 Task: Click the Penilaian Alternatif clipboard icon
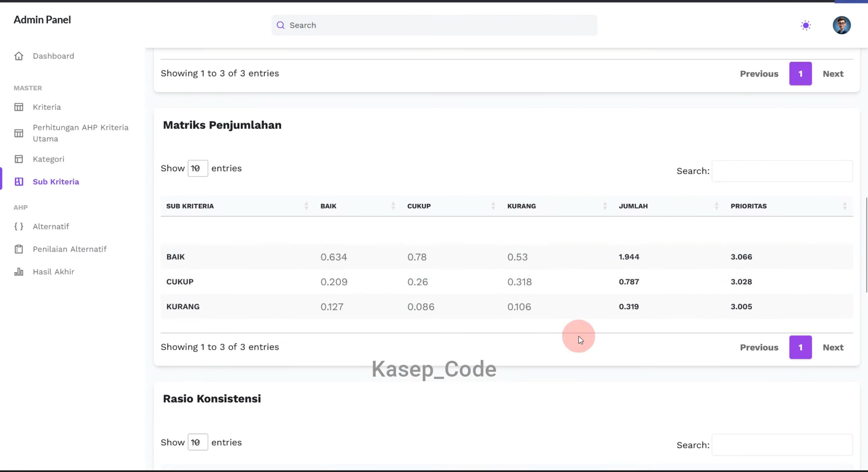point(19,249)
